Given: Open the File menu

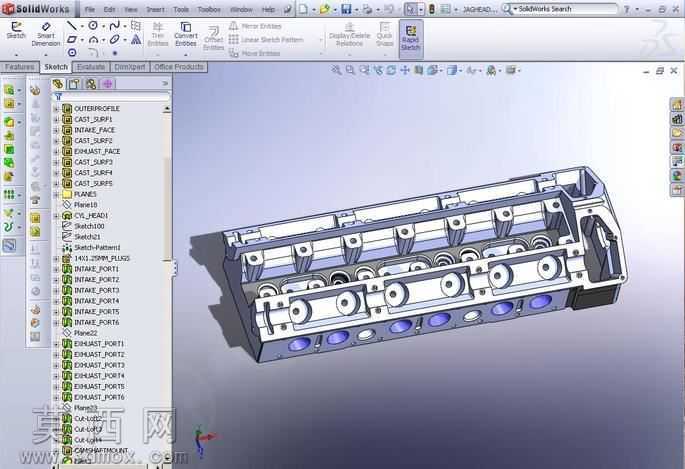Looking at the screenshot, I should tap(90, 9).
